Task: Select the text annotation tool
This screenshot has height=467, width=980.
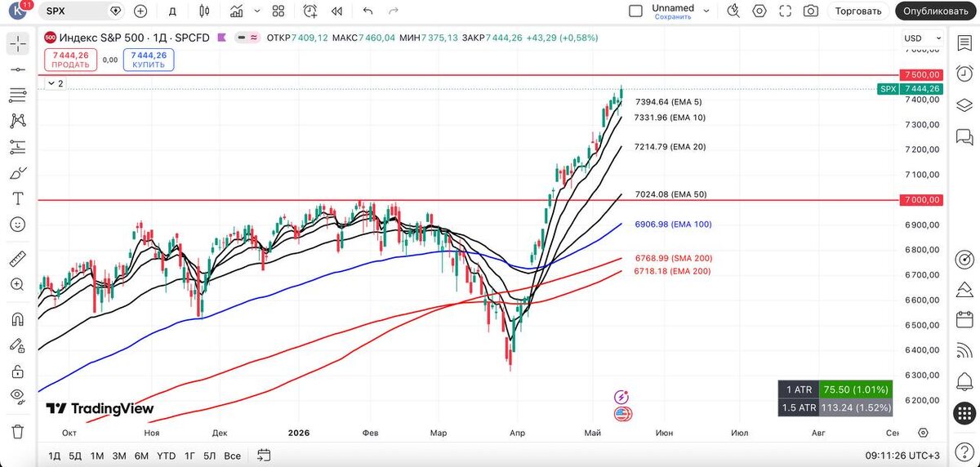Action: [18, 198]
